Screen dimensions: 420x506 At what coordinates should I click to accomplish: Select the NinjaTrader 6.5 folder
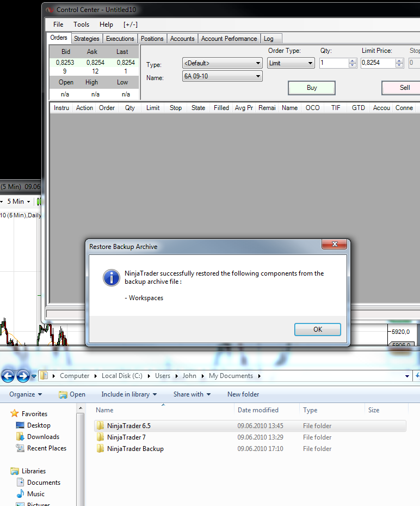(x=250, y=426)
